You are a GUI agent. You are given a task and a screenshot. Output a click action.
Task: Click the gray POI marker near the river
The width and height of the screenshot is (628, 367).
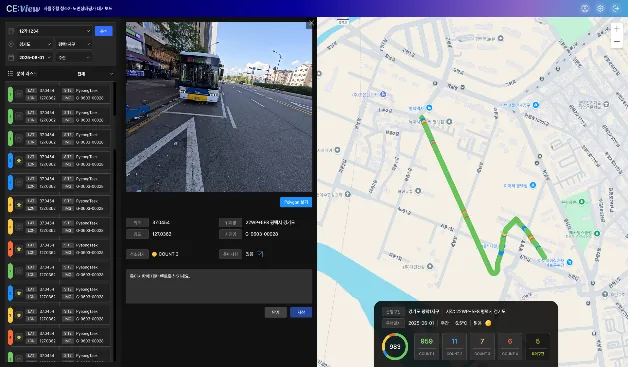(430, 266)
